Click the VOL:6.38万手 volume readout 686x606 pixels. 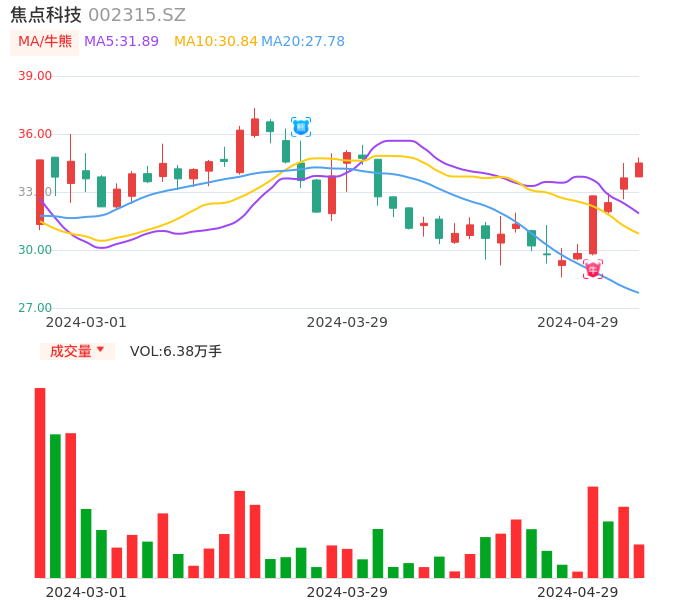click(175, 351)
